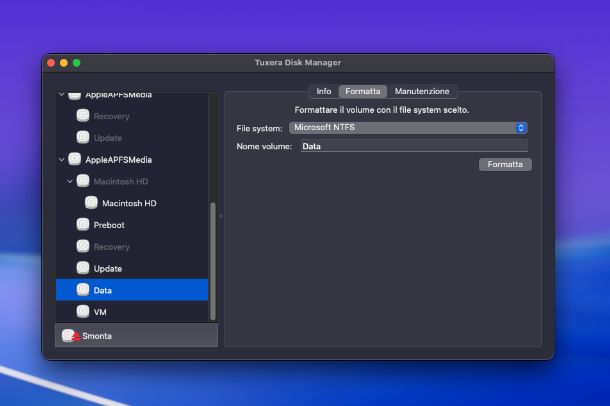Viewport: 610px width, 406px height.
Task: Click the drive icon of the second AppleAPFSMedia
Action: (75, 159)
